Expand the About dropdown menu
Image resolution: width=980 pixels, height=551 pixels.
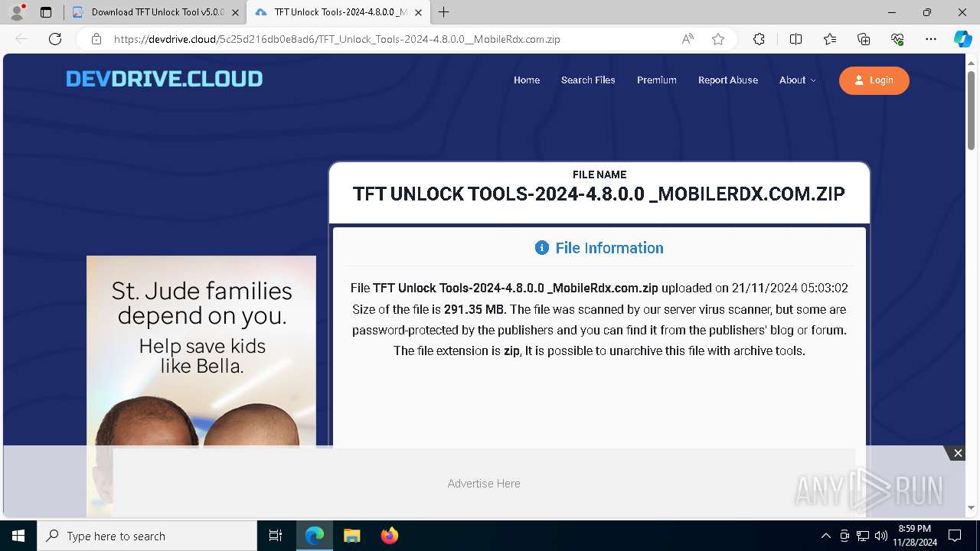click(x=797, y=80)
